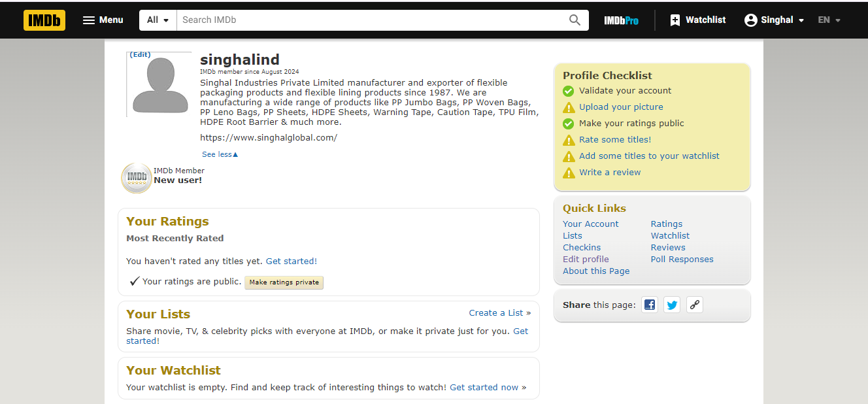The image size is (868, 404).
Task: Click green check beside Make your ratings public
Action: (x=569, y=124)
